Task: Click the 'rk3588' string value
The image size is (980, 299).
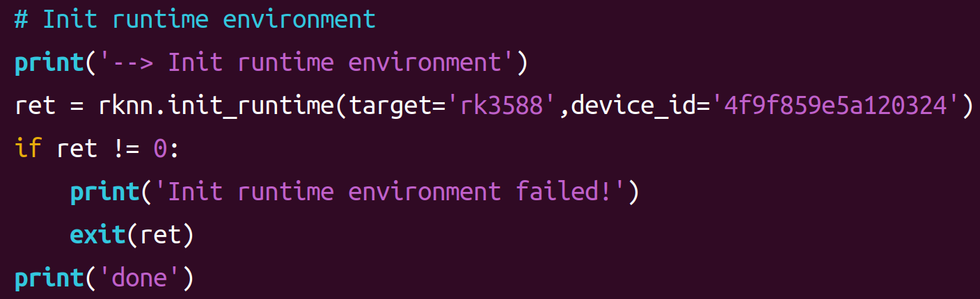Action: tap(501, 106)
